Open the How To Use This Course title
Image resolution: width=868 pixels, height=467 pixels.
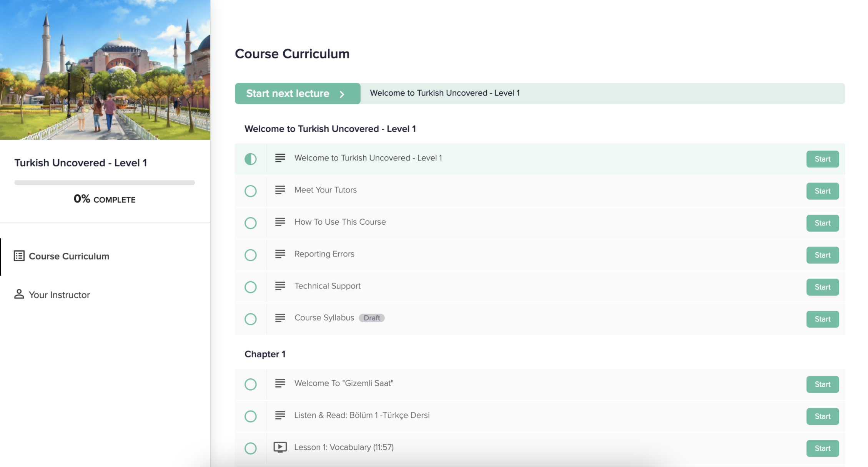pos(340,222)
